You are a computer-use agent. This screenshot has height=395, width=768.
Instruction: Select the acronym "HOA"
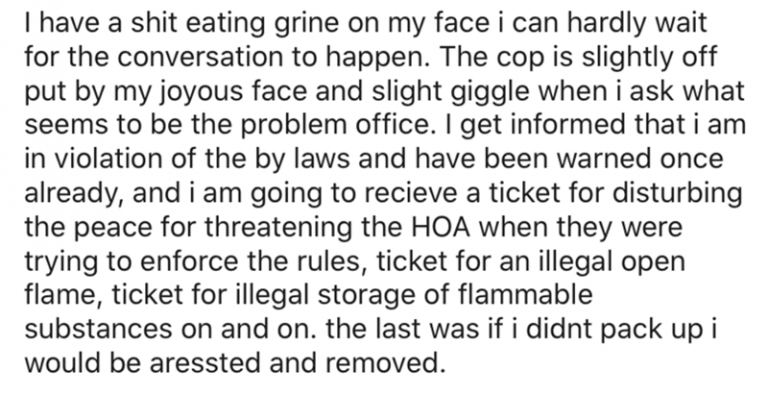(439, 227)
